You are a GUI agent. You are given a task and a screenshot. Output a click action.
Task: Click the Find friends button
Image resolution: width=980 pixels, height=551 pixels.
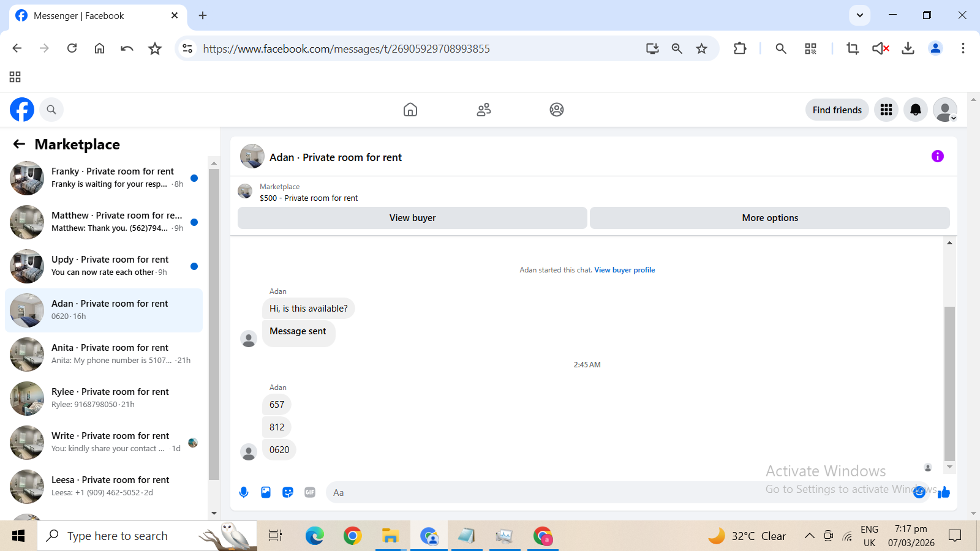837,110
